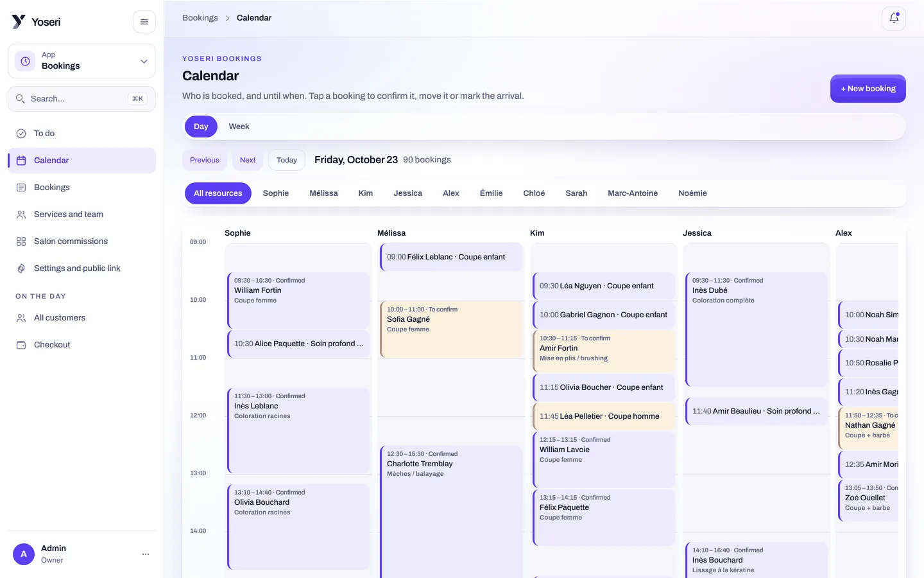Filter calendar by Sarah
This screenshot has width=924, height=578.
pos(576,193)
